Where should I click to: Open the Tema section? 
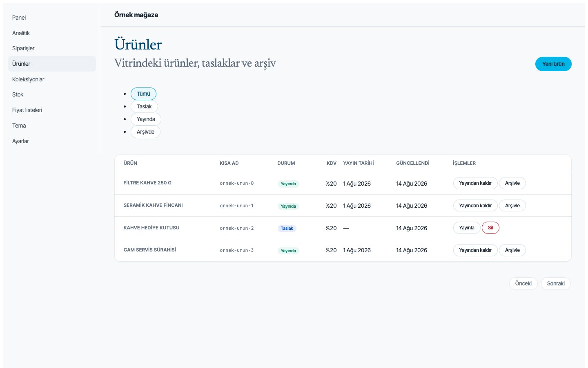click(52, 126)
